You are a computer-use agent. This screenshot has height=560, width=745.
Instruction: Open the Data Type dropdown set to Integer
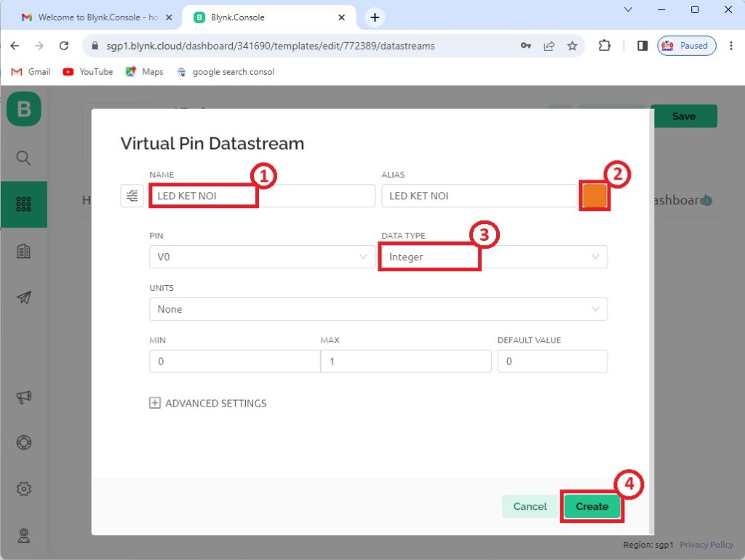click(493, 257)
